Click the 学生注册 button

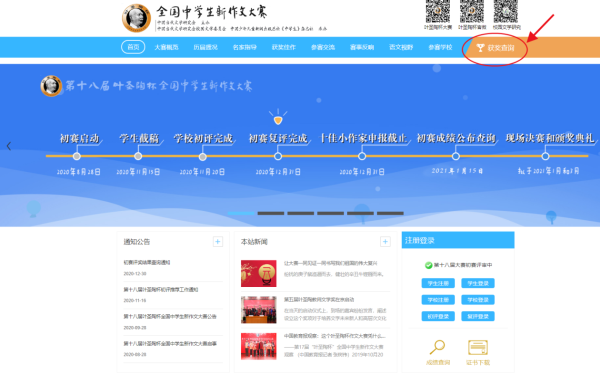coord(438,283)
